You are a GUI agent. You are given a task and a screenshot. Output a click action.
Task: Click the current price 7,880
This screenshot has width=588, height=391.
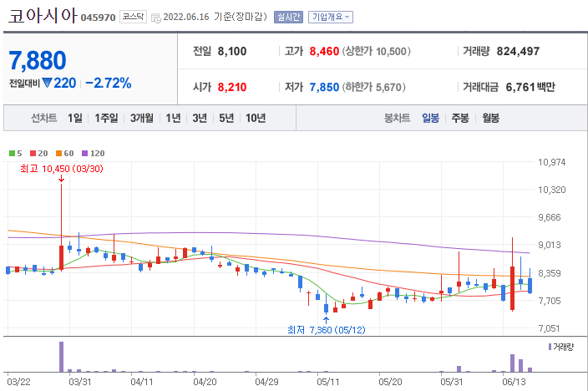point(38,60)
